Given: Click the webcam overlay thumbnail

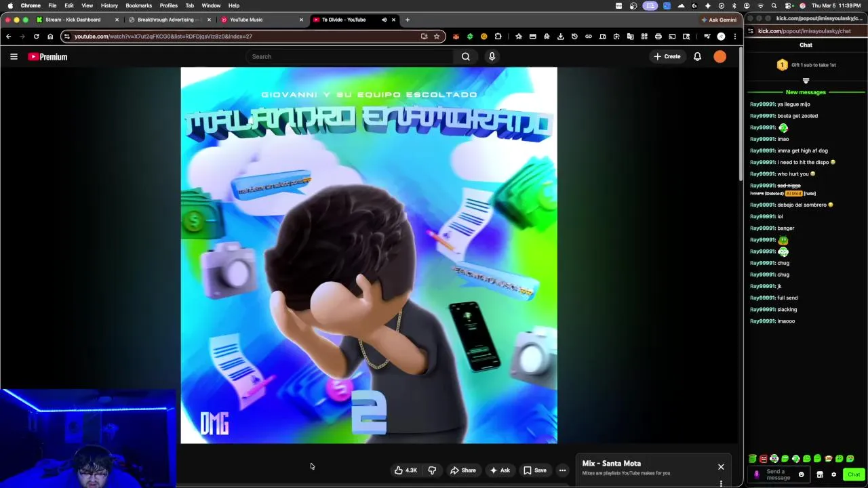Looking at the screenshot, I should (x=88, y=438).
